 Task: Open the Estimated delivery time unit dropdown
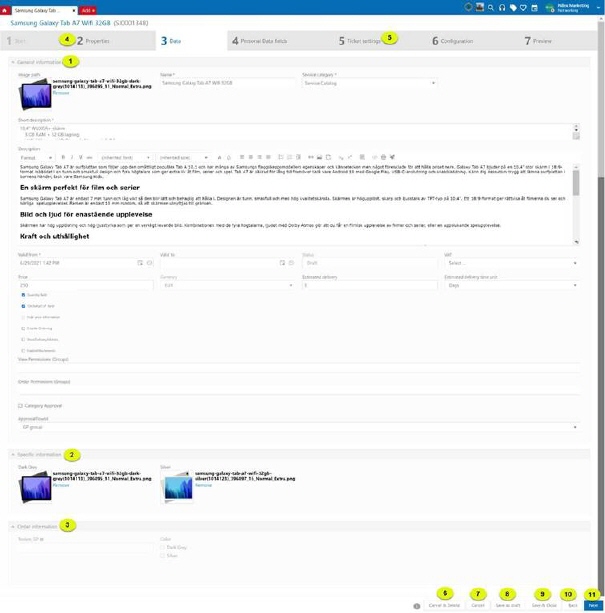coord(510,285)
